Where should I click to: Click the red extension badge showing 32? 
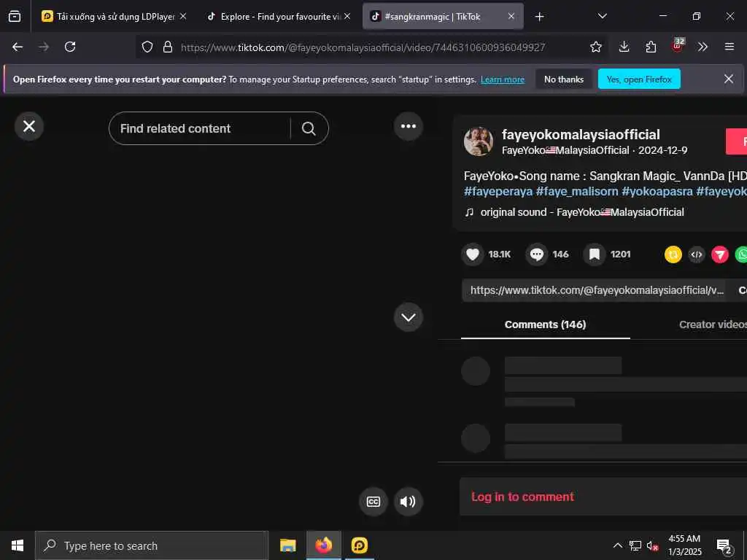678,45
